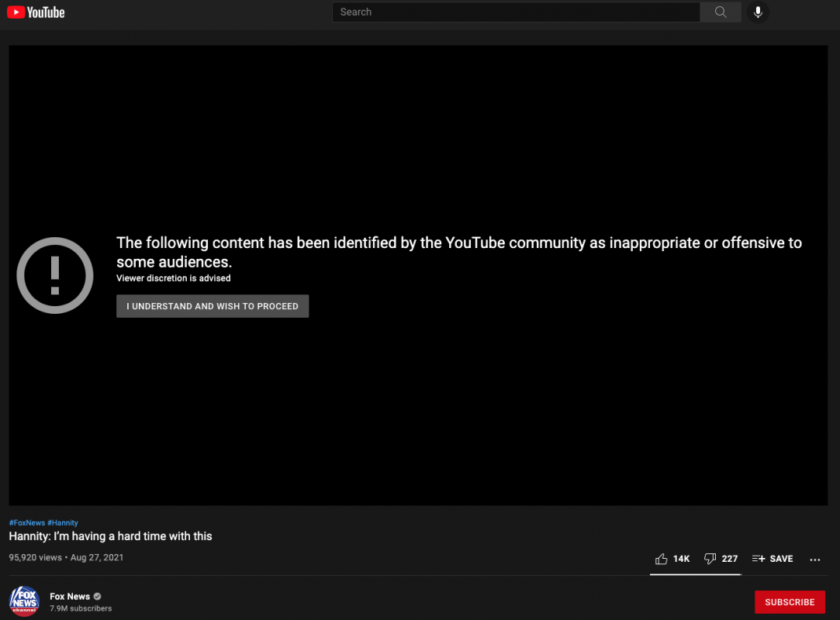Open the three-dot more actions menu
The width and height of the screenshot is (840, 620).
click(815, 560)
